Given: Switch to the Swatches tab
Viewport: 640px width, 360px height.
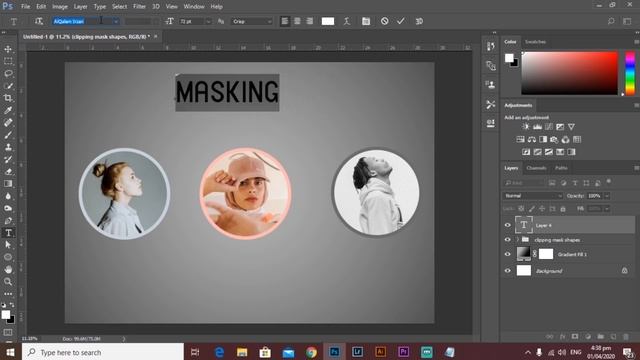Looking at the screenshot, I should click(x=535, y=42).
